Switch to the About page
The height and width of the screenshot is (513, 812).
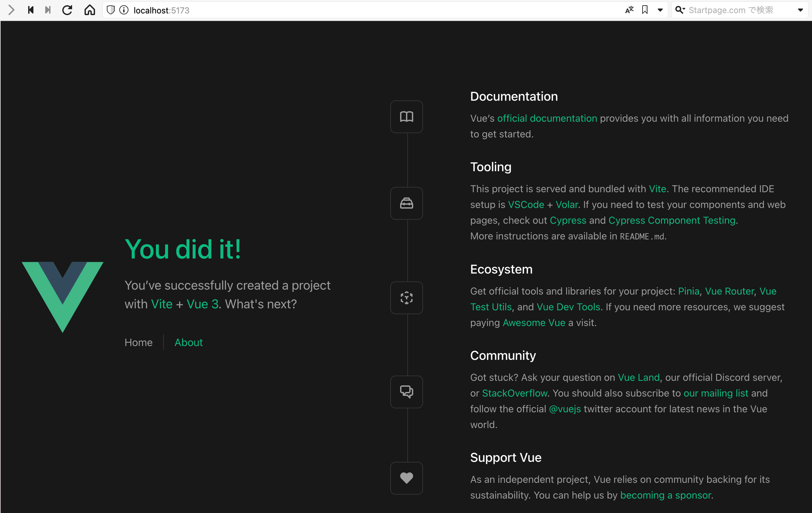188,342
